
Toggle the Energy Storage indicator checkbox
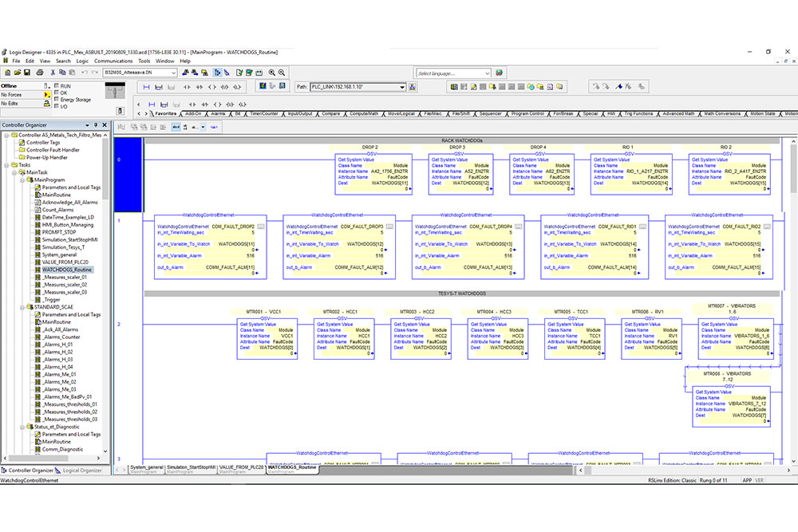(x=57, y=99)
